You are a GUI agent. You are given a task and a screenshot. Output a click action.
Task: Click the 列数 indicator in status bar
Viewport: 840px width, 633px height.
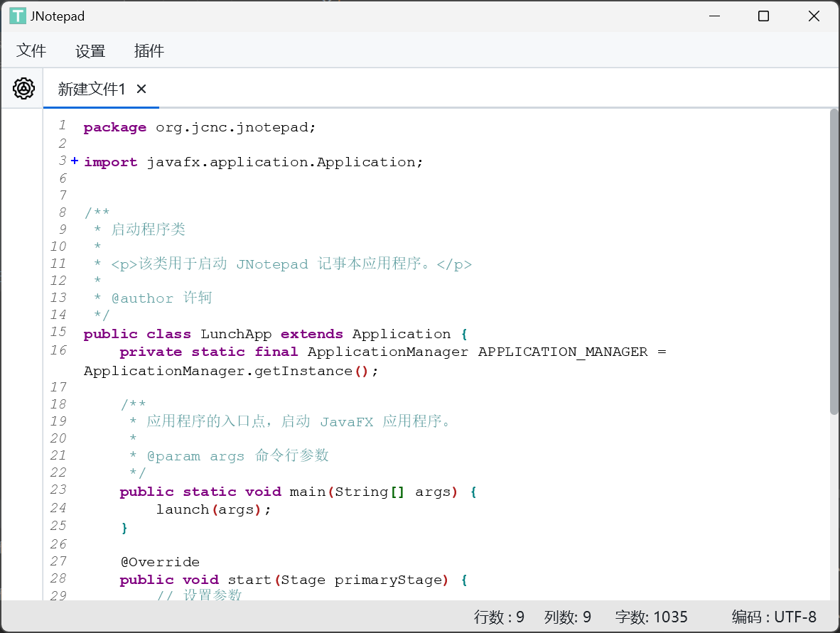point(567,617)
